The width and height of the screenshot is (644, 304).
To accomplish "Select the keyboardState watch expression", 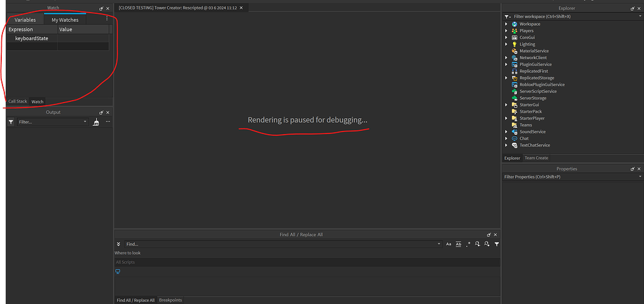I will coord(31,38).
